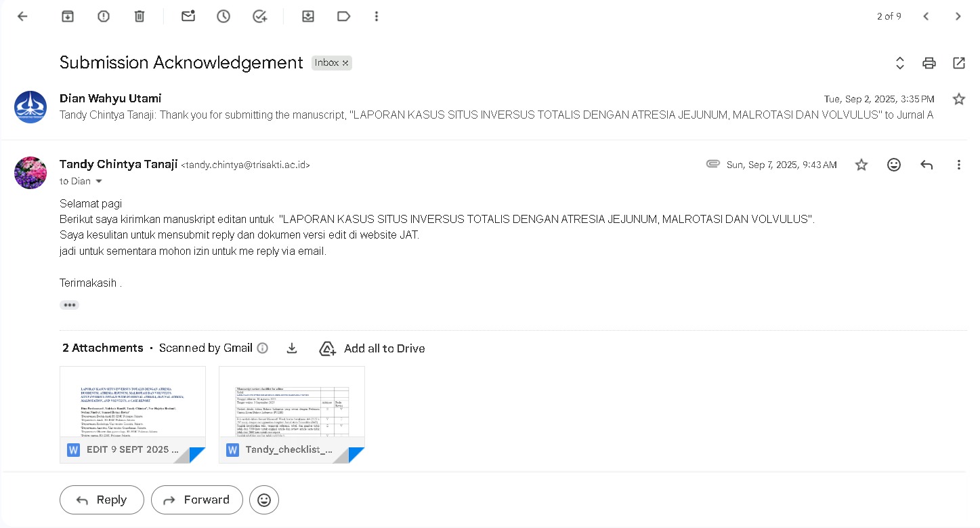Remove the Inbox label from conversation
The height and width of the screenshot is (528, 980).
(x=345, y=63)
